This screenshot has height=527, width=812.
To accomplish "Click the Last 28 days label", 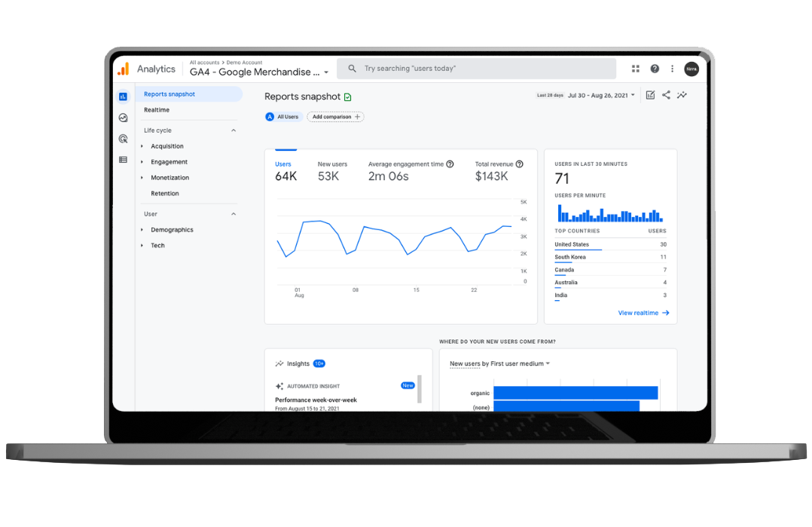I will point(550,95).
